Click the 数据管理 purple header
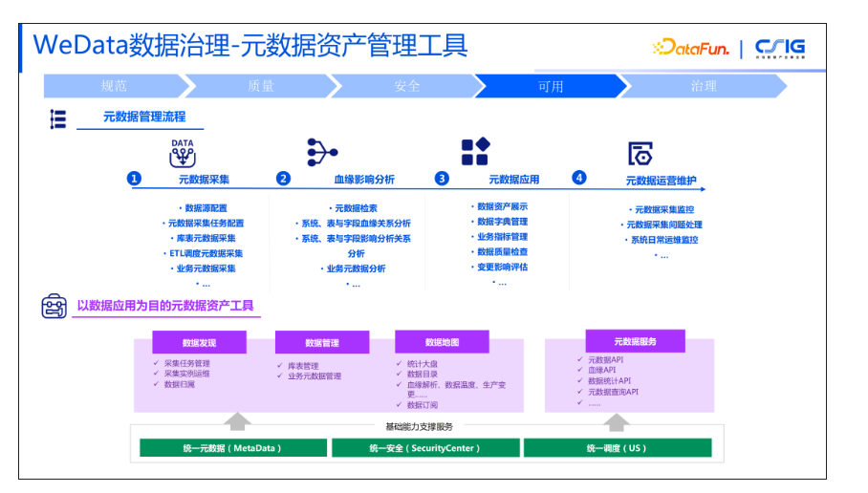868x493 pixels. click(322, 342)
